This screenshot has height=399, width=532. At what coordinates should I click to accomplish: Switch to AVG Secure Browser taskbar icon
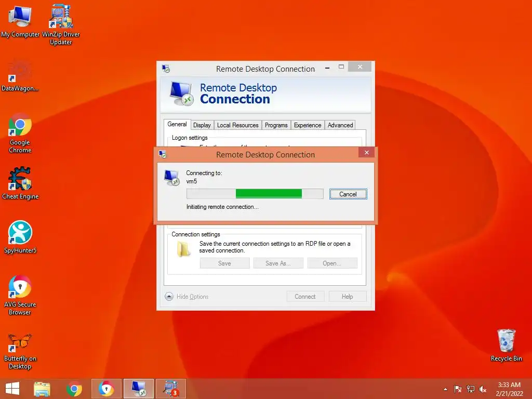pos(106,389)
